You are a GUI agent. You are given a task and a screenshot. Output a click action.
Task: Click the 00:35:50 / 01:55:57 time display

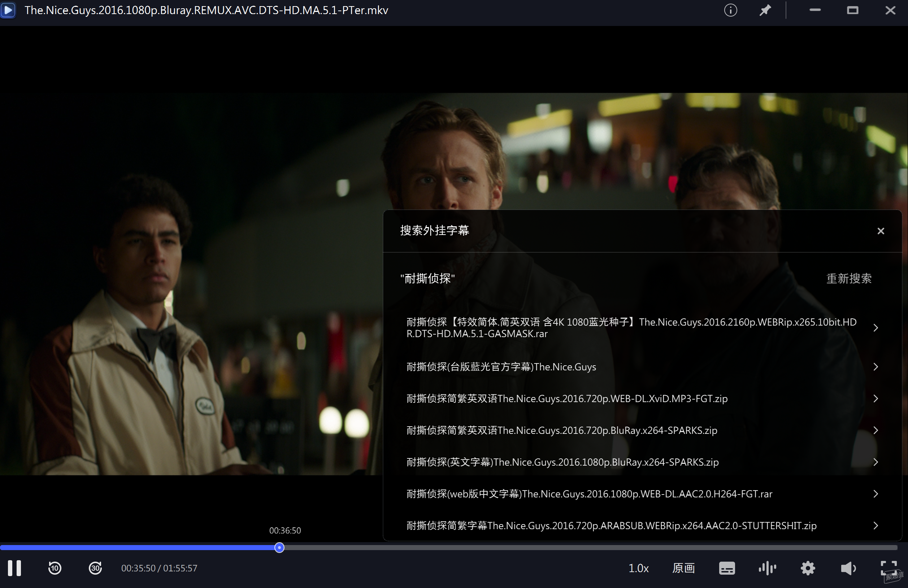(159, 568)
